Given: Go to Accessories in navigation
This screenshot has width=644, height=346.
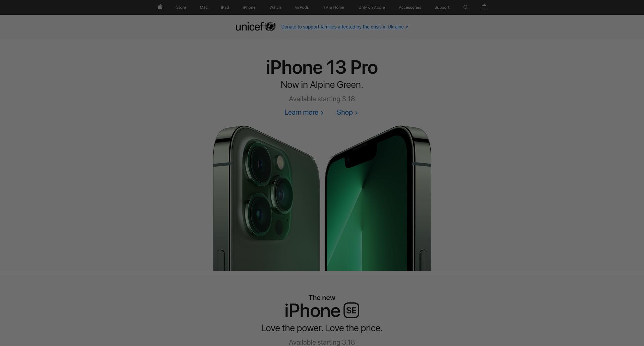Looking at the screenshot, I should click(x=410, y=7).
